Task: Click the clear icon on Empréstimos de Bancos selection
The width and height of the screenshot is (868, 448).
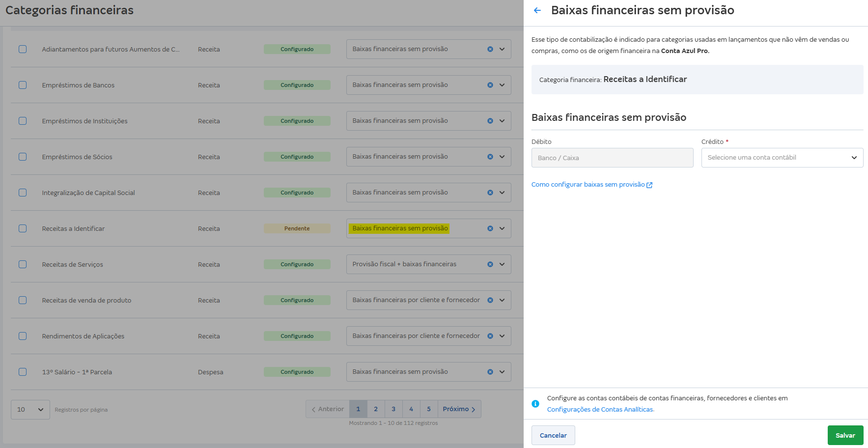Action: [x=490, y=84]
